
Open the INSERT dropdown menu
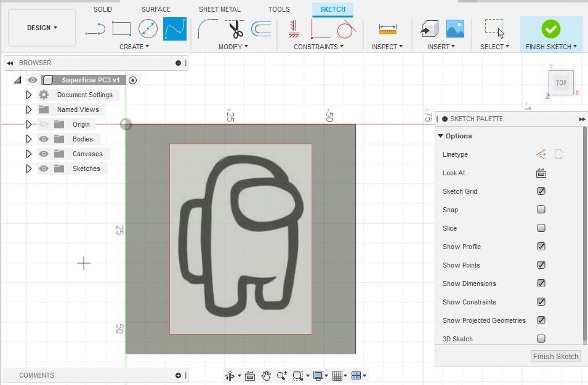point(441,47)
